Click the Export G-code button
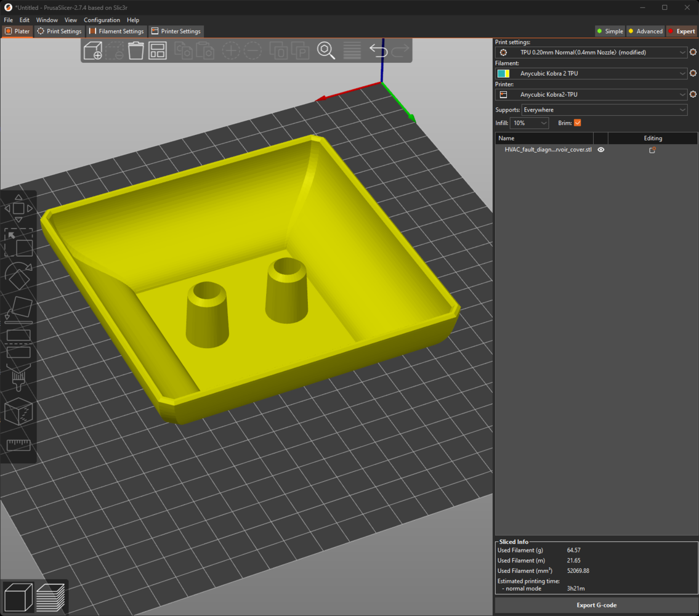Screen dimensions: 699x616 [596, 605]
